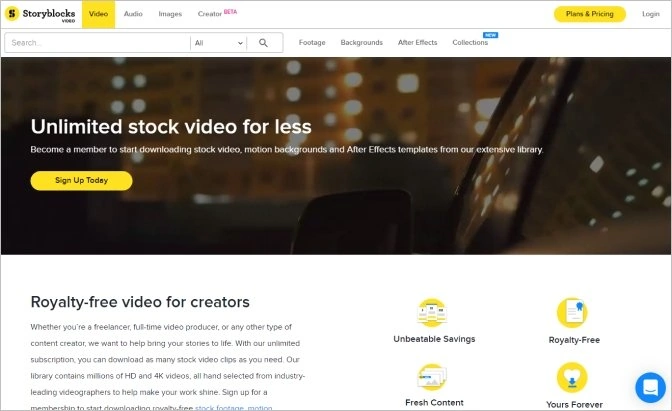Click the 'Royalty-free video for creators' heading
The width and height of the screenshot is (672, 411).
click(140, 302)
